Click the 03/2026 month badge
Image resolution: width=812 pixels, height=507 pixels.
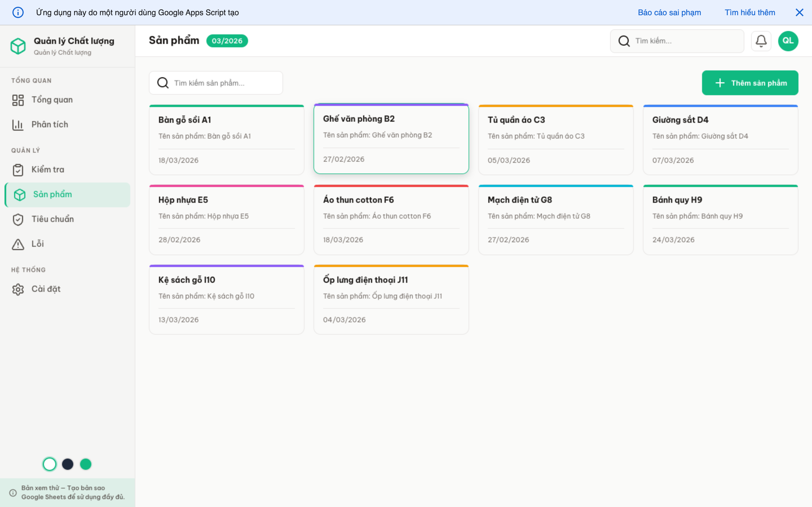[x=227, y=41]
